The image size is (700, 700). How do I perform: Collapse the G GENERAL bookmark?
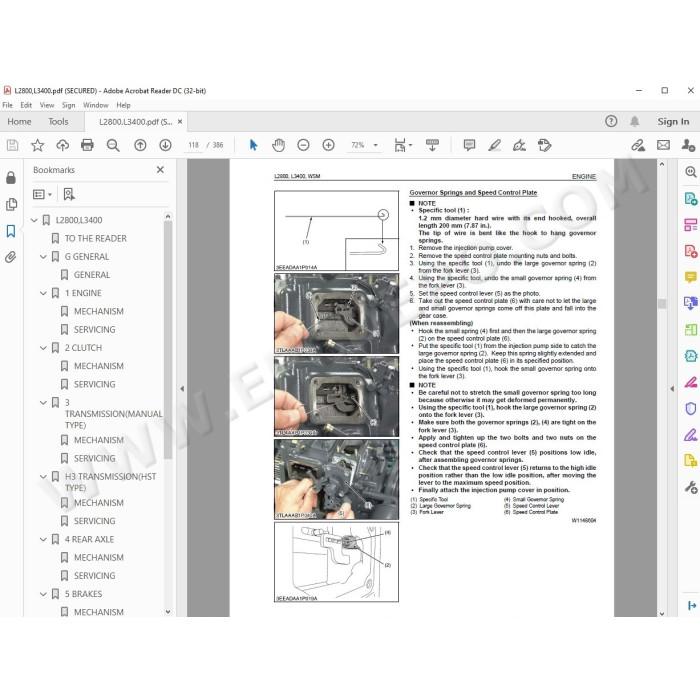tap(43, 257)
